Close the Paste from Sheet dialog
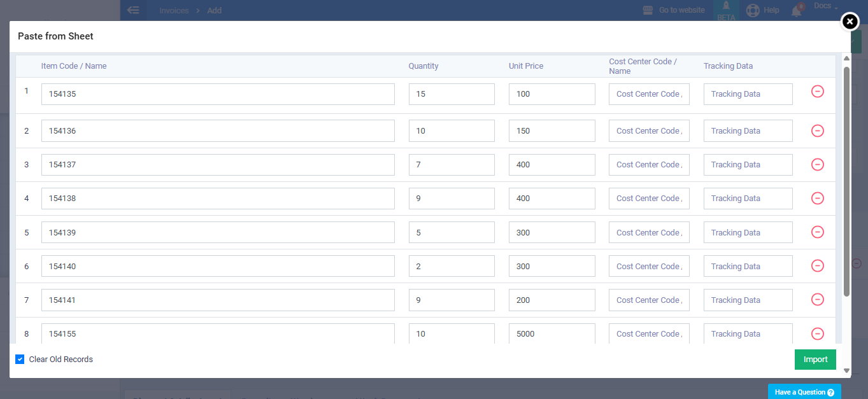The image size is (868, 399). pos(850,22)
